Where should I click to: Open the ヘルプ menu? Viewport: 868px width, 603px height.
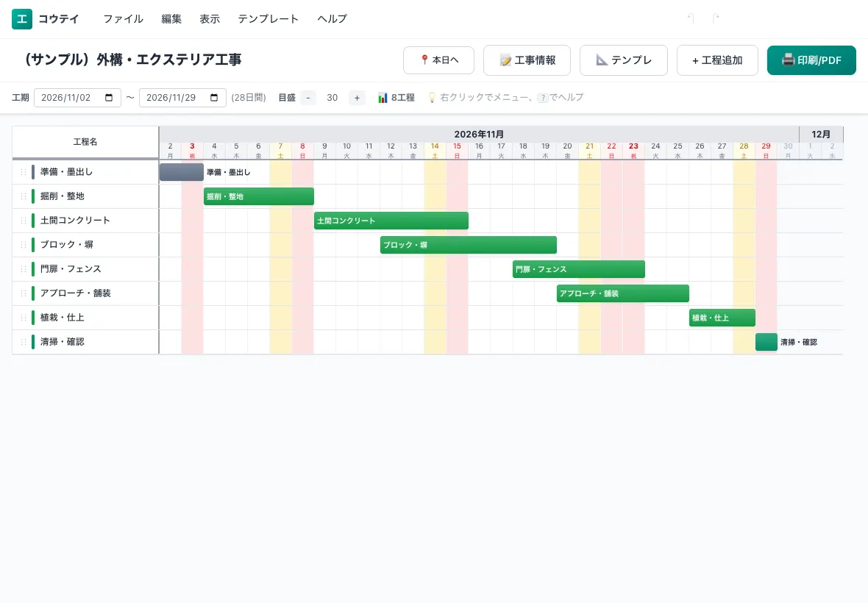click(x=332, y=19)
